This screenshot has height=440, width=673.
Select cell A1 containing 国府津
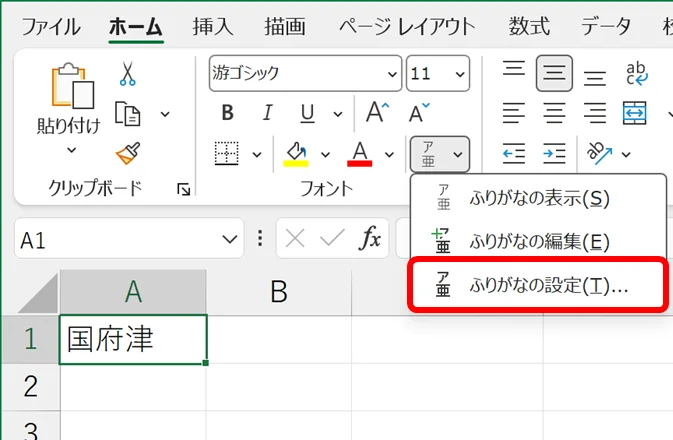tap(133, 339)
